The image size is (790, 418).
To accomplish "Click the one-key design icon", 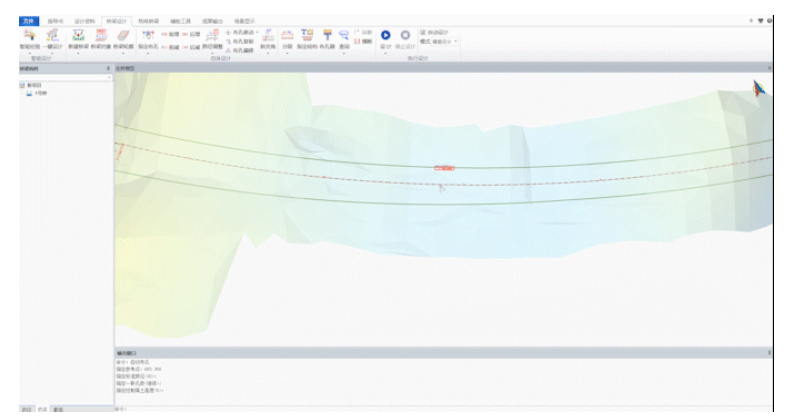I will coord(52,35).
